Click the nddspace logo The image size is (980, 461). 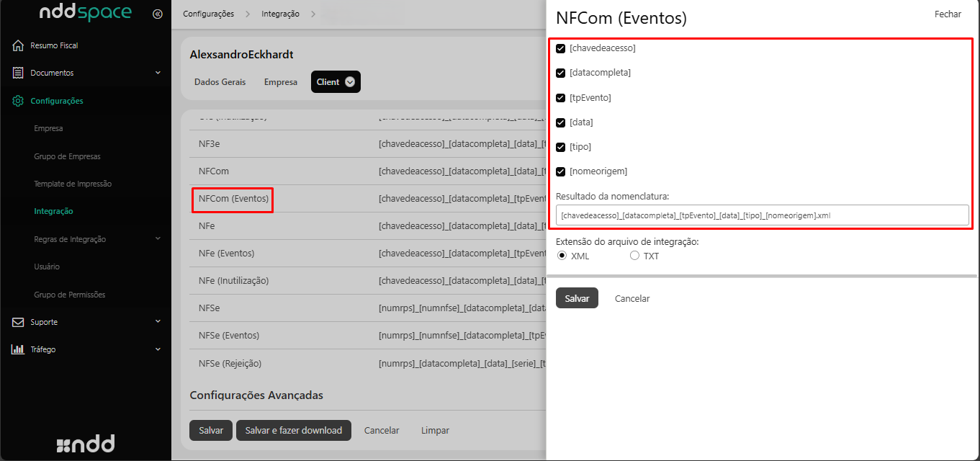(x=85, y=13)
